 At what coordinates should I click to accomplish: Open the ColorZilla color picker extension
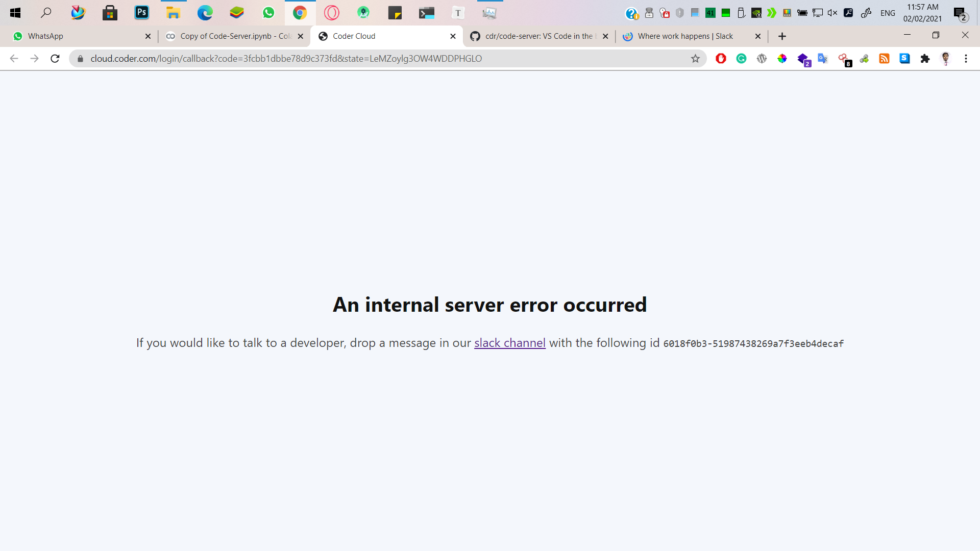click(x=782, y=59)
